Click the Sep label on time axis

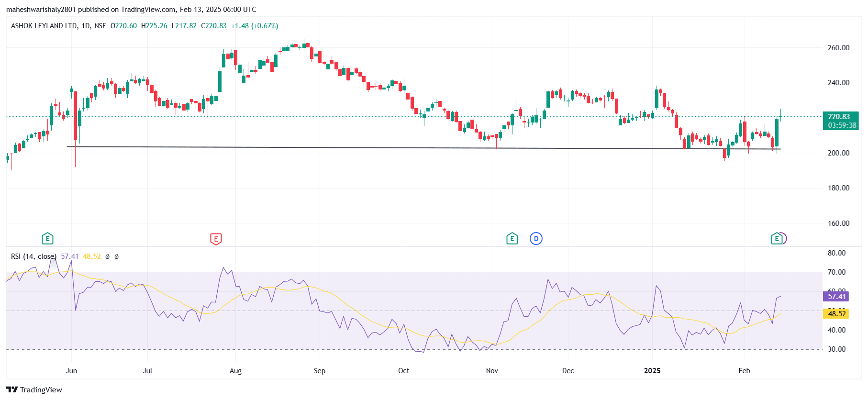320,371
